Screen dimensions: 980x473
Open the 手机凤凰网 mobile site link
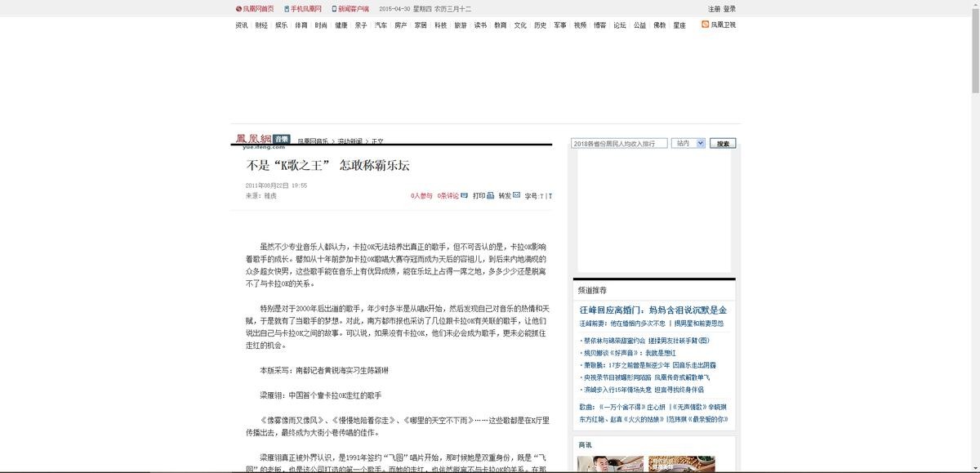click(303, 9)
